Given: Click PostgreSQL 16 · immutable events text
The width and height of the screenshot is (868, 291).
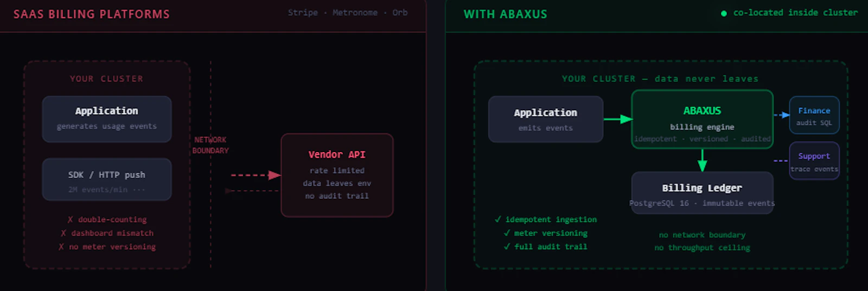Looking at the screenshot, I should (702, 203).
